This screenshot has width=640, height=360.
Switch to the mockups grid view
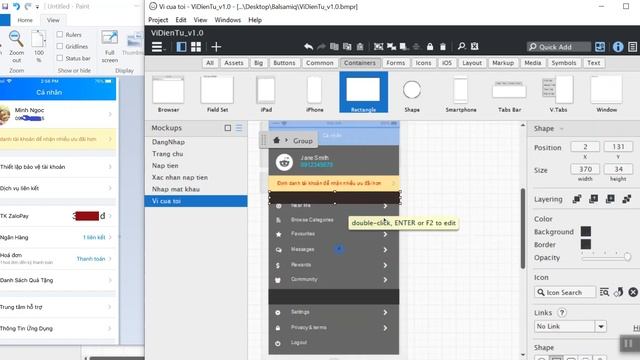[196, 47]
